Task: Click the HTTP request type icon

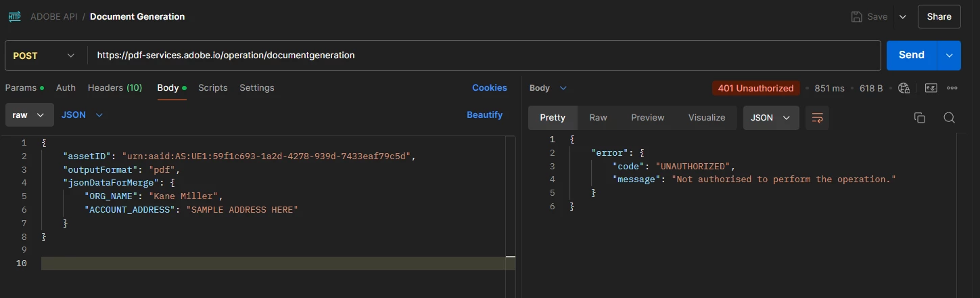Action: tap(14, 16)
